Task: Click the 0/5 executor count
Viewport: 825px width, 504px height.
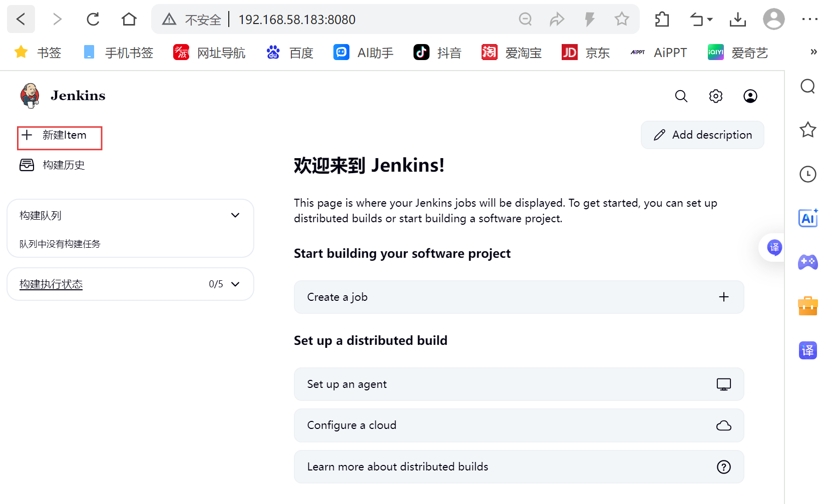Action: pos(216,284)
